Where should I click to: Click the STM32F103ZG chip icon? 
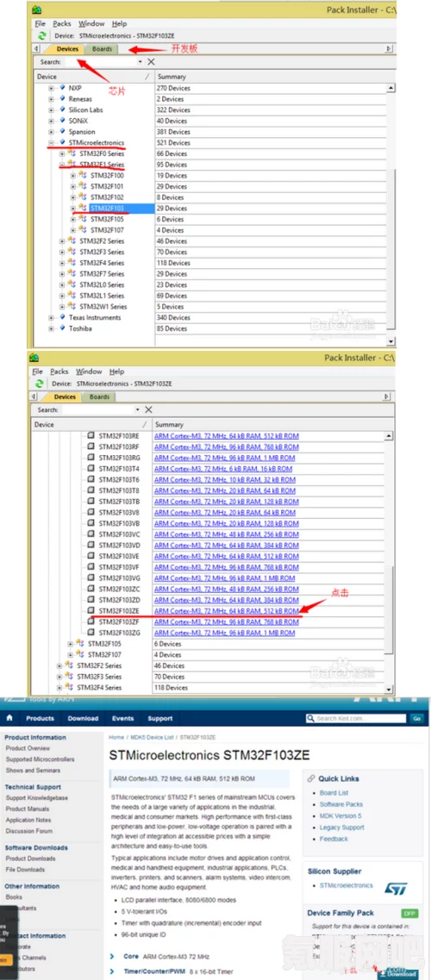(x=91, y=633)
